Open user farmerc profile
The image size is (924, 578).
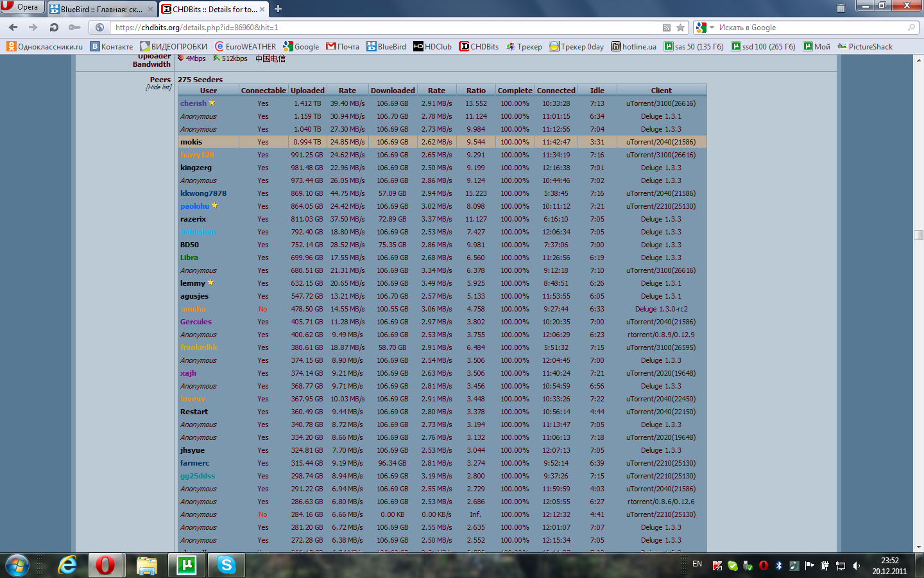194,463
